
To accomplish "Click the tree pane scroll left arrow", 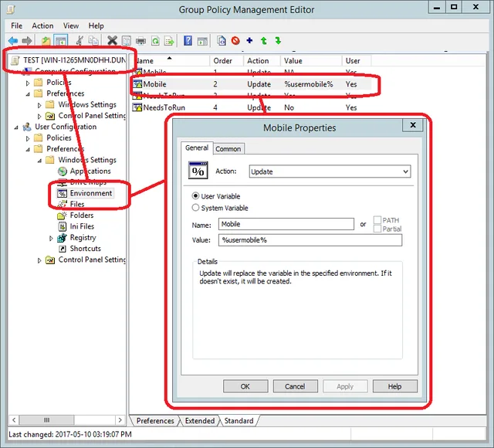I will 14,420.
